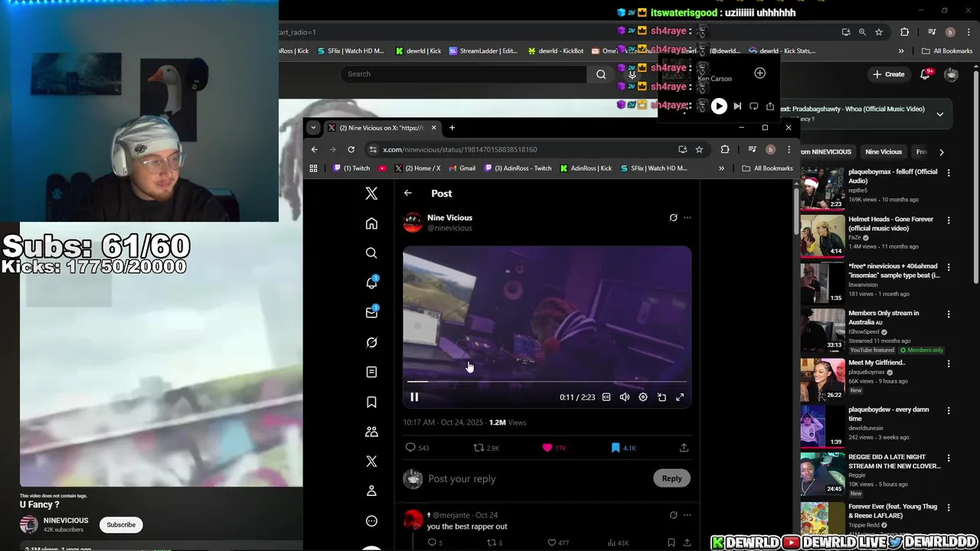Bookmark this x.com page with star
This screenshot has height=551, width=980.
[x=699, y=149]
